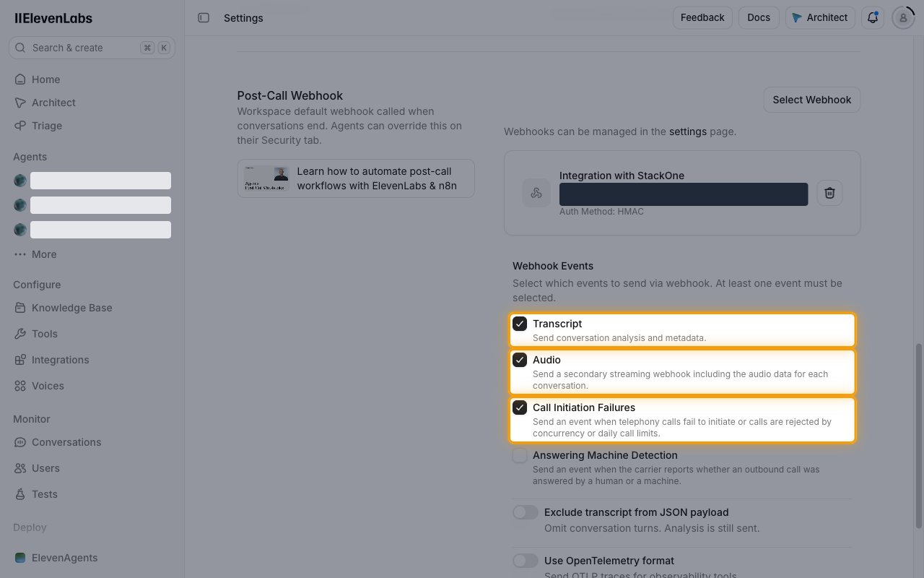This screenshot has height=578, width=924.
Task: Click the Voices icon
Action: (x=20, y=386)
